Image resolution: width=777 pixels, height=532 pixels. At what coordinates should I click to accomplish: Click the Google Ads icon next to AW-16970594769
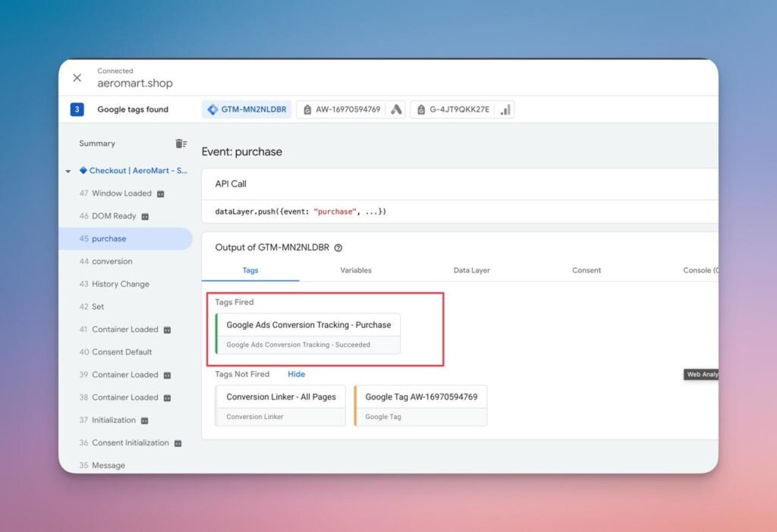pos(396,109)
